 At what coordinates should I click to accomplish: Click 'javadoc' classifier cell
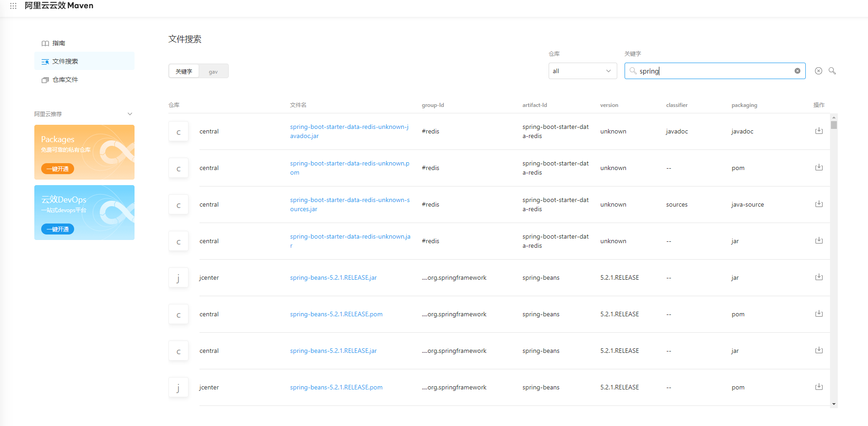pyautogui.click(x=677, y=131)
